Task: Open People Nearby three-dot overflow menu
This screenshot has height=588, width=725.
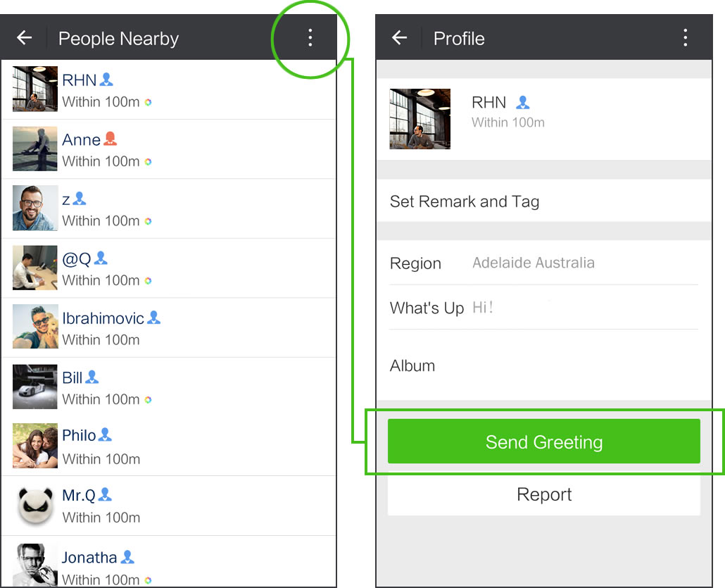Action: [310, 38]
